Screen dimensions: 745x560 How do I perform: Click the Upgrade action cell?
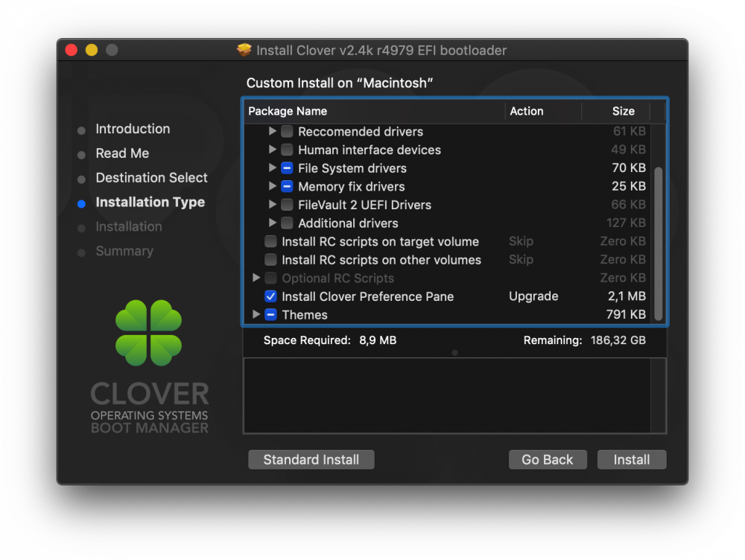pyautogui.click(x=533, y=296)
